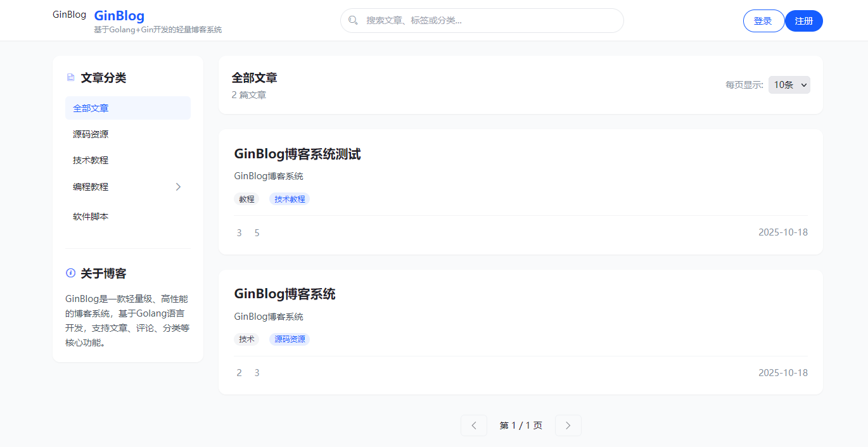Screen dimensions: 868x447
Task: Click the document icon beside 文章分类 heading
Action: pos(70,77)
